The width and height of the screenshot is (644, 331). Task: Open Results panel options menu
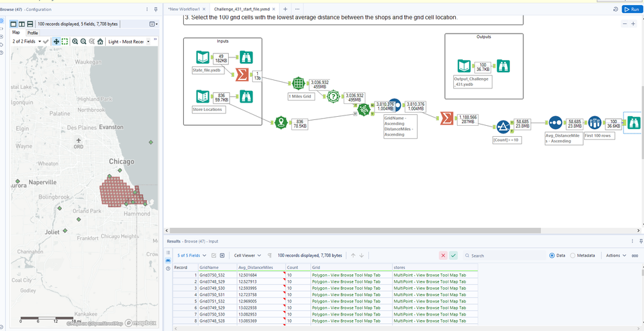[x=632, y=241]
